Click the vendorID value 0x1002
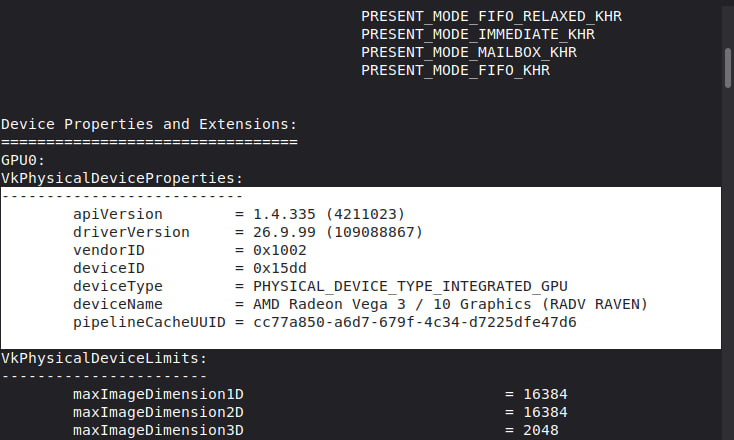The image size is (734, 440). point(280,250)
